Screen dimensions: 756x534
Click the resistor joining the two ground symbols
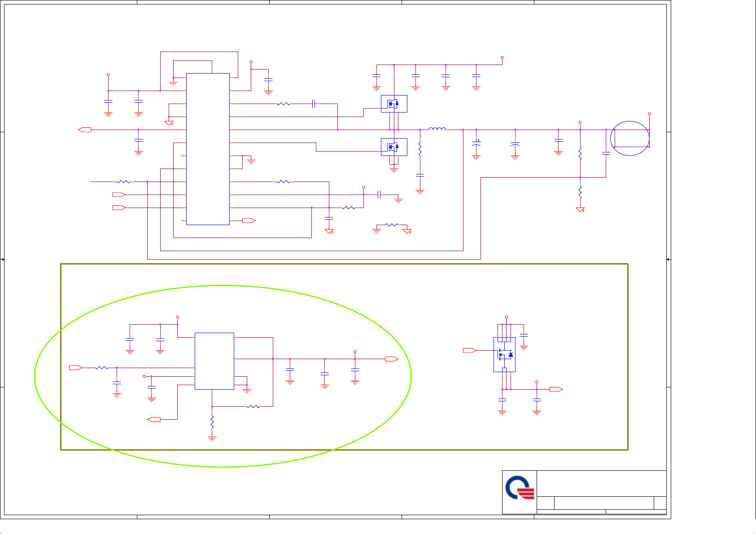[392, 225]
